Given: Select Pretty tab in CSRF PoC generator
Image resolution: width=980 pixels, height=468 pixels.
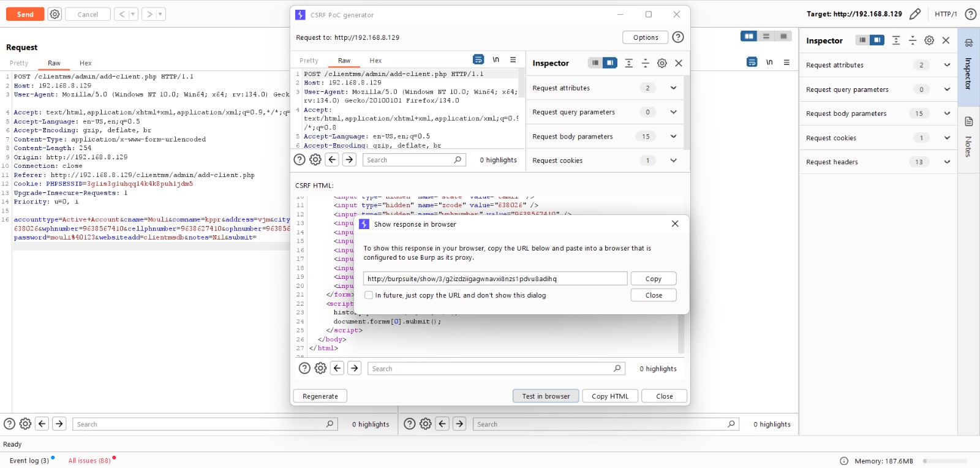Looking at the screenshot, I should tap(309, 61).
